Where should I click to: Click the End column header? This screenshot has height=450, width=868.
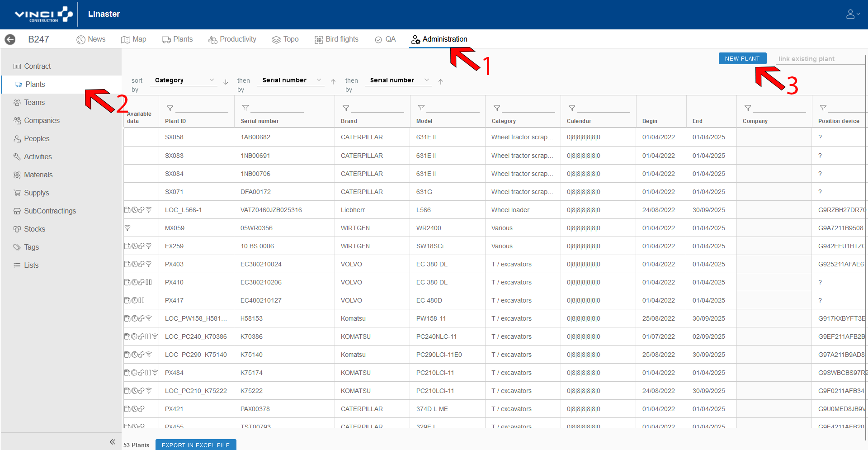click(x=697, y=121)
